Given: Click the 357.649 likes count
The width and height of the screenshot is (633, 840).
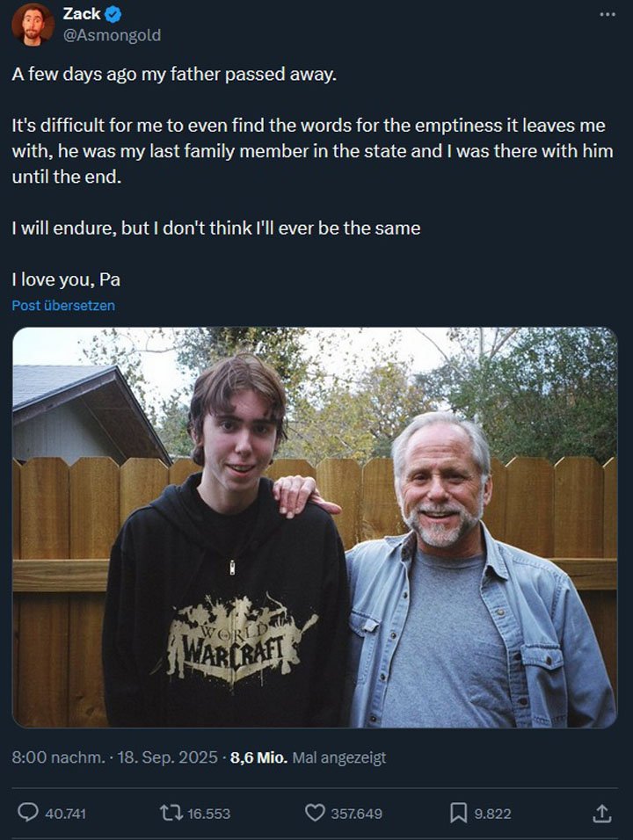Looking at the screenshot, I should [356, 814].
